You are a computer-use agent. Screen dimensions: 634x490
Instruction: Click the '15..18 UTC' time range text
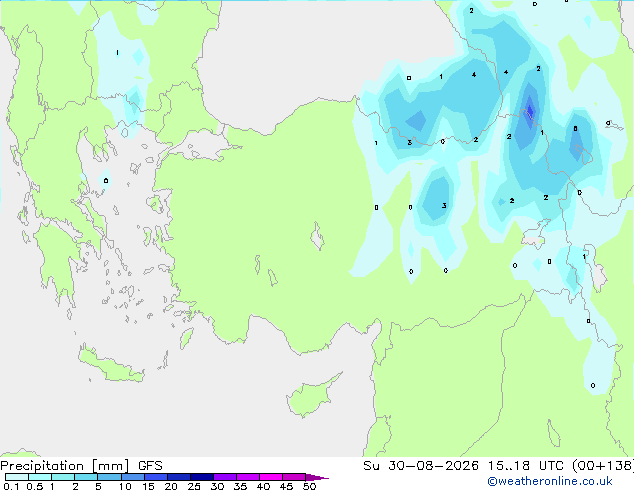tap(525, 466)
